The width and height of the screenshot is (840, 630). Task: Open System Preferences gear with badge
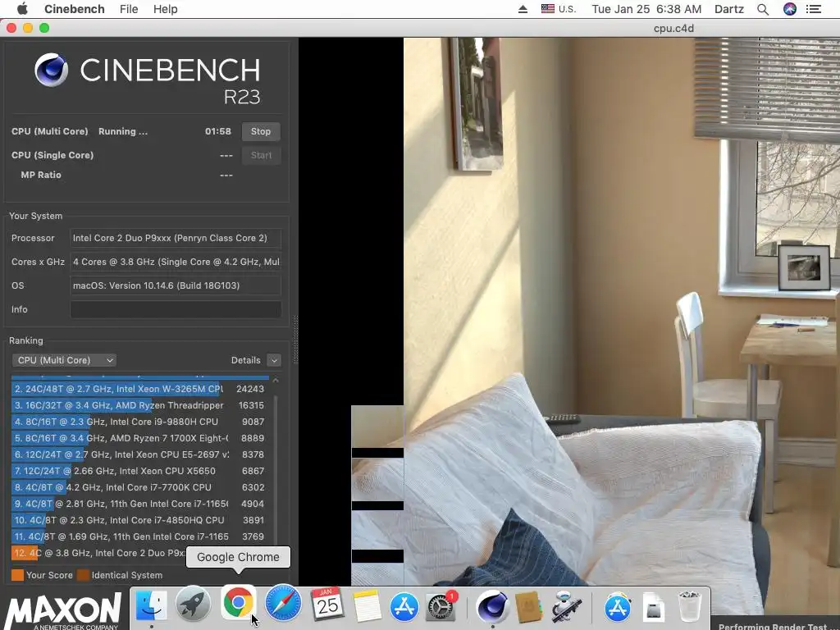pyautogui.click(x=441, y=606)
